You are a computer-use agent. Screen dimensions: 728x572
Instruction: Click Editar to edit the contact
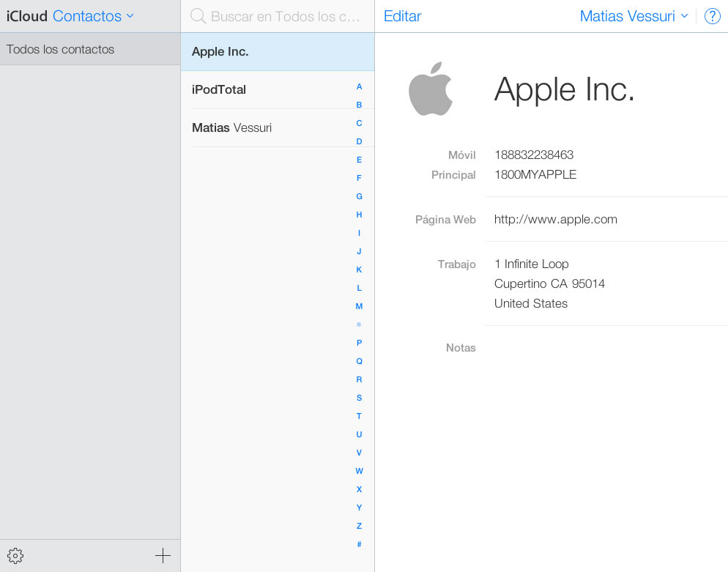(x=403, y=16)
